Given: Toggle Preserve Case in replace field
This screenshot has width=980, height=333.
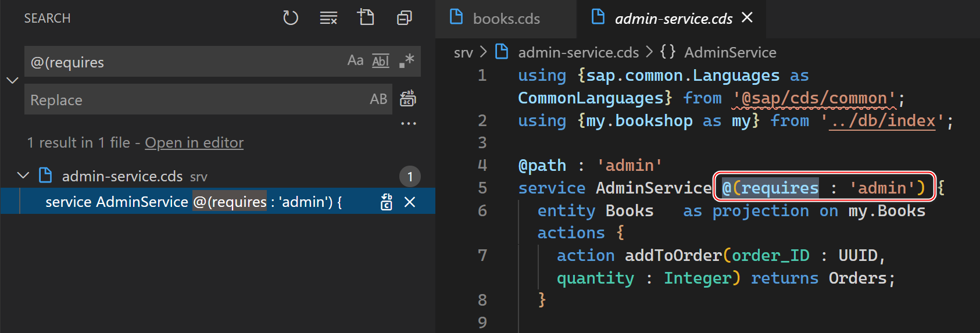Looking at the screenshot, I should pyautogui.click(x=378, y=99).
